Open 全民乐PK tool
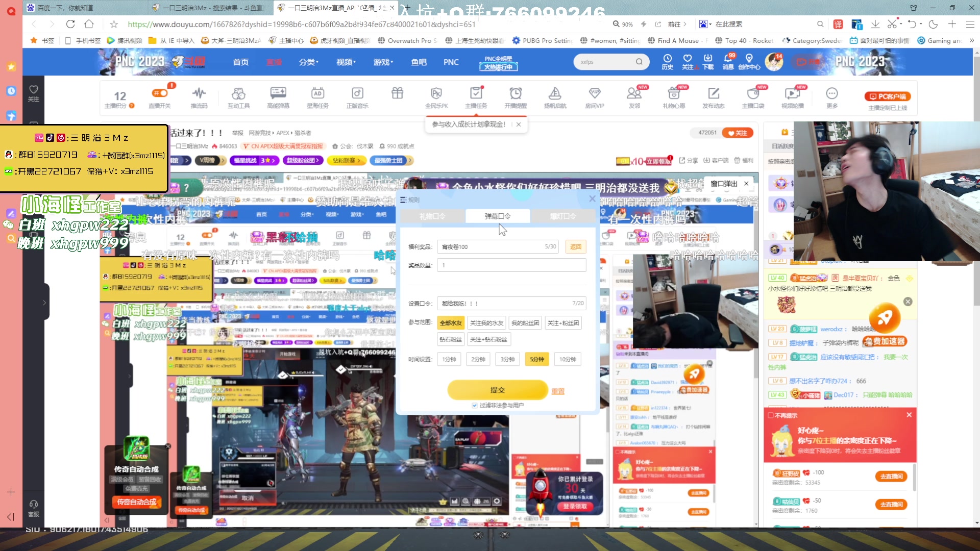This screenshot has width=980, height=551. point(436,97)
